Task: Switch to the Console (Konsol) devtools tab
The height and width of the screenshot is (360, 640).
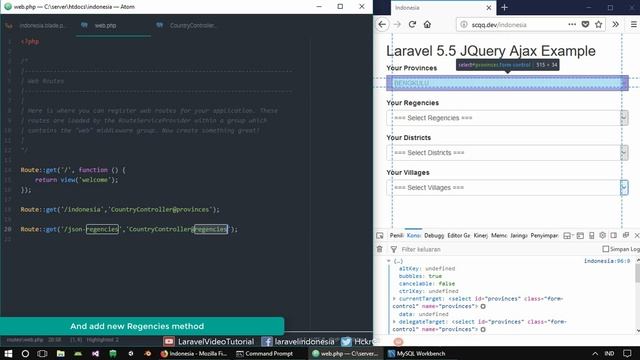Action: pos(413,236)
